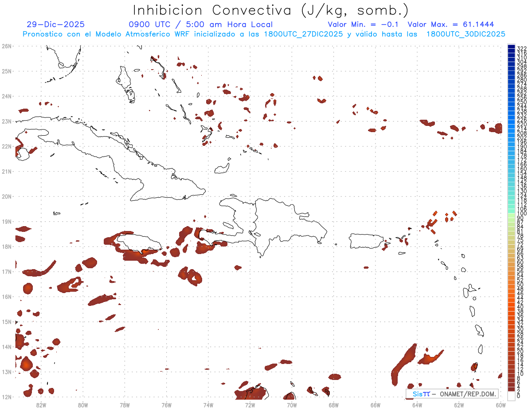Click the 13N latitude axis label

pos(7,372)
